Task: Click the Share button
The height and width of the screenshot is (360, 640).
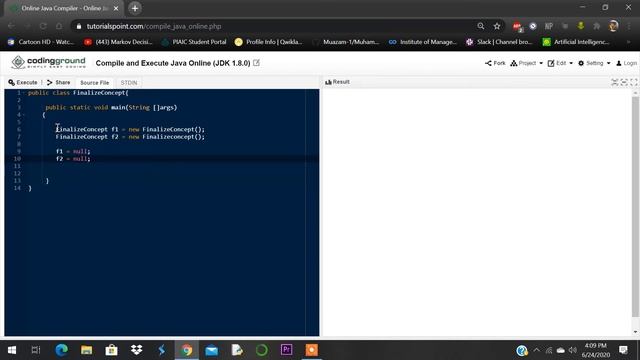Action: pyautogui.click(x=58, y=82)
